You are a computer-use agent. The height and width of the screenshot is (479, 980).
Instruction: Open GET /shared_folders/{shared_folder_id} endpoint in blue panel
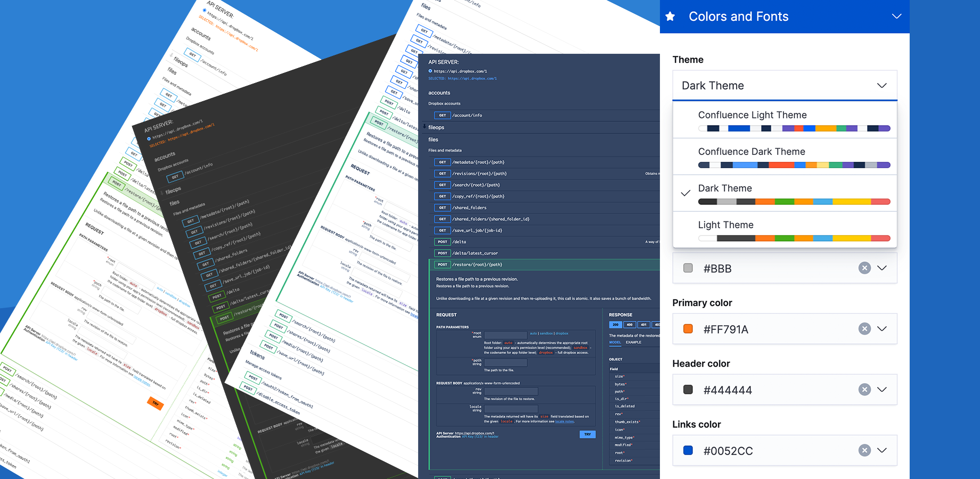click(x=544, y=219)
